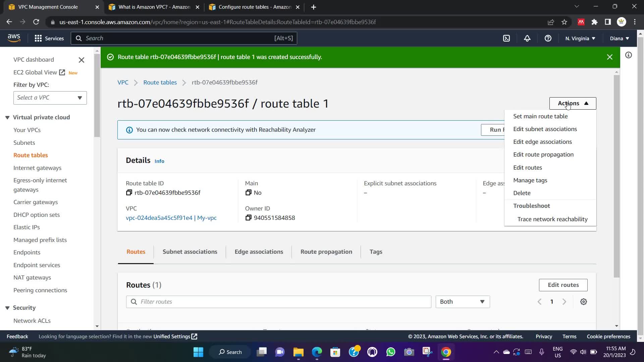Click the notifications bell icon

[x=527, y=38]
